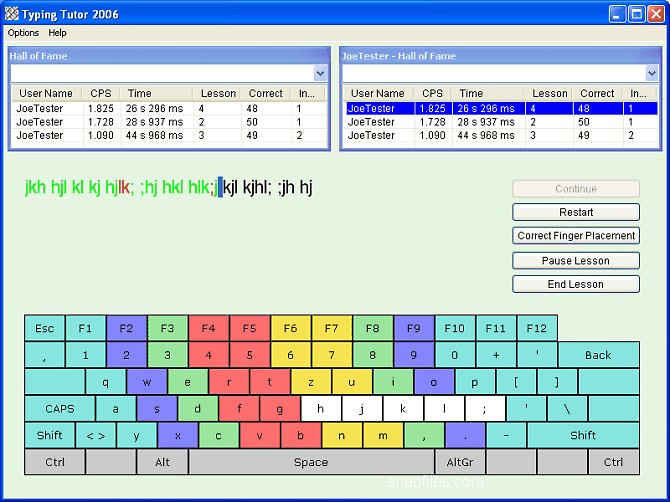Sort Hall of Fame by CPS column
The height and width of the screenshot is (502, 670).
101,93
